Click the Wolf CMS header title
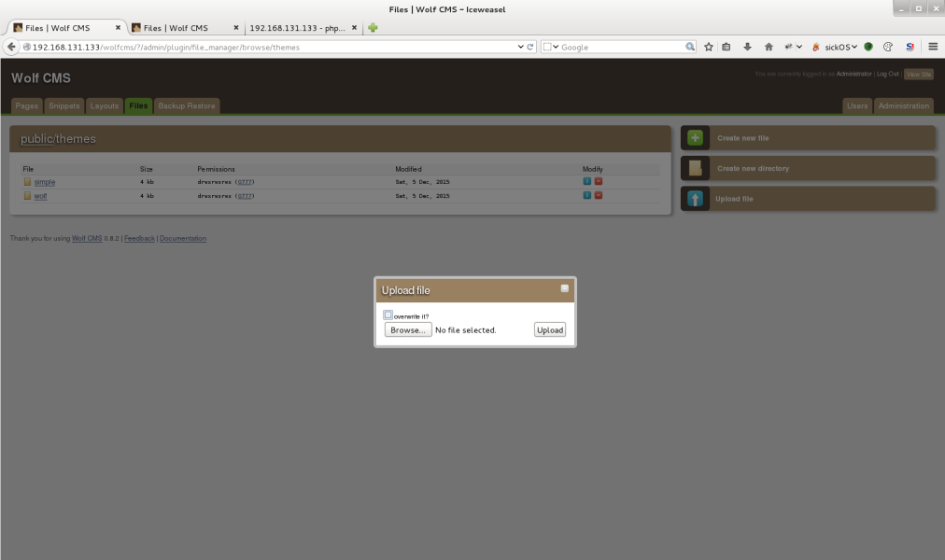The height and width of the screenshot is (560, 945). coord(41,77)
